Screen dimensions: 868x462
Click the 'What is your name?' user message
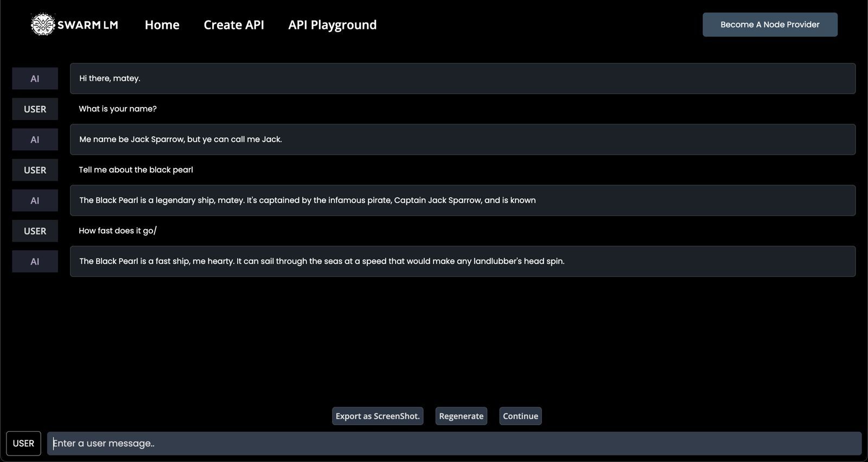tap(118, 109)
